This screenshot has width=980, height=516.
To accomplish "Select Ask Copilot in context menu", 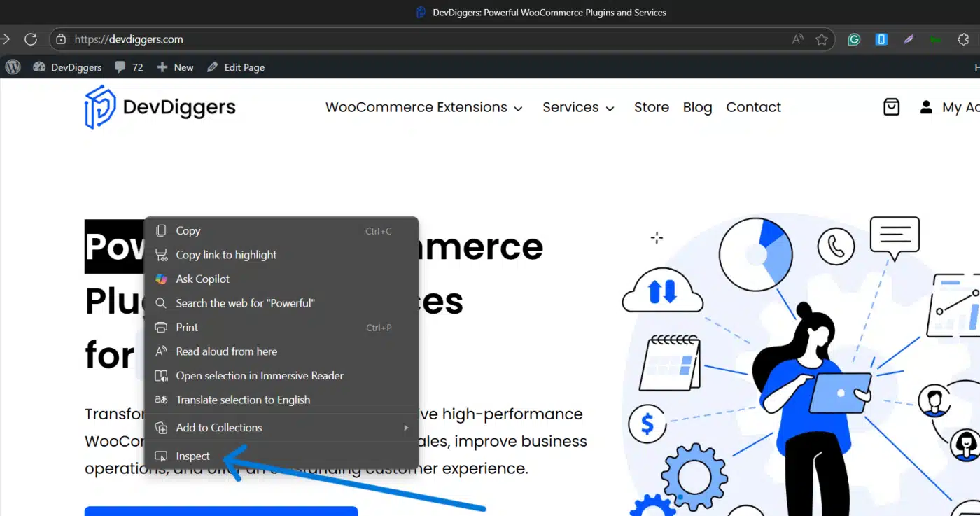I will [x=281, y=279].
